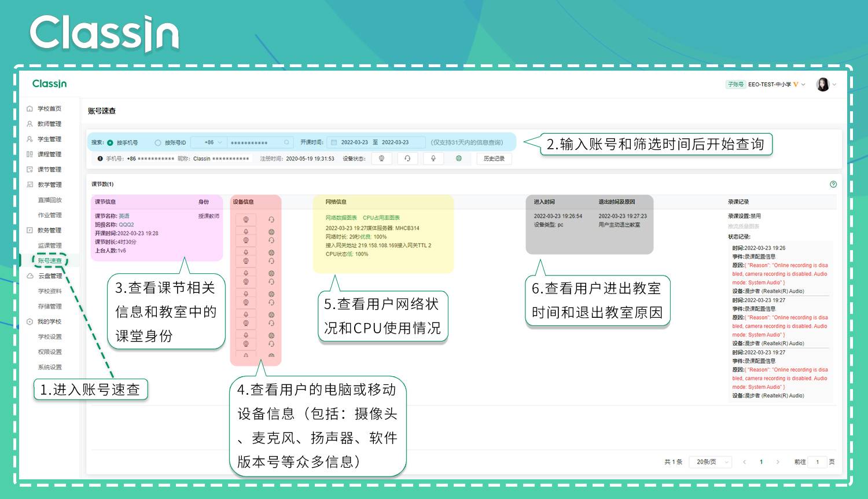Click the icon beside 教务管理
Viewport: 868px width, 499px height.
tap(30, 230)
